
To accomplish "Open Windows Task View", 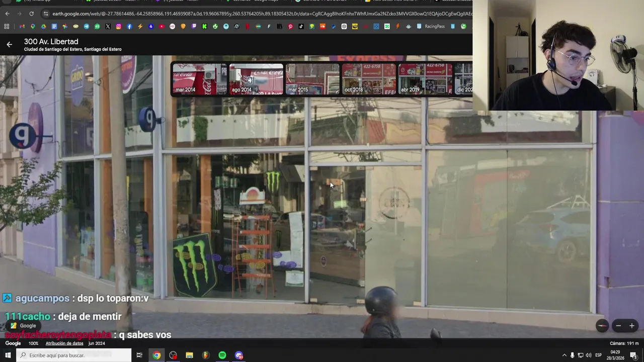I will coord(139,355).
